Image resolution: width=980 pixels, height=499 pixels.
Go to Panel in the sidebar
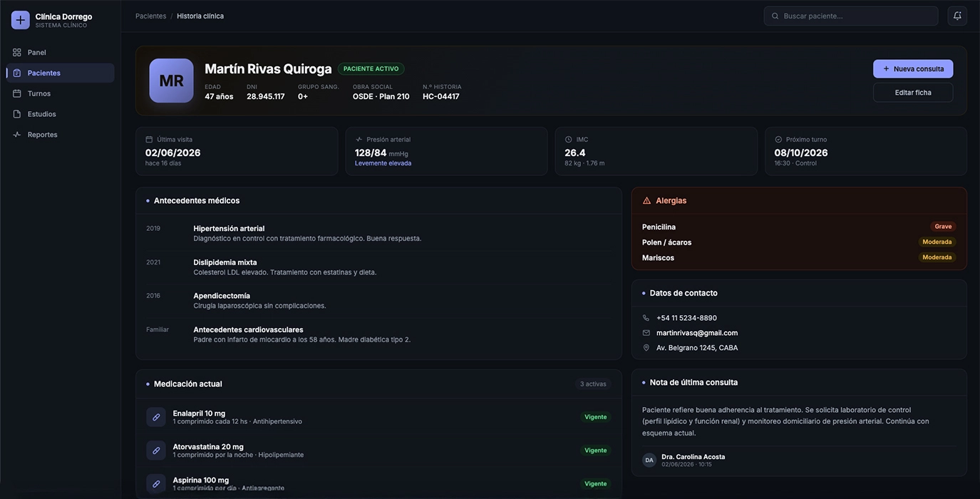point(61,53)
